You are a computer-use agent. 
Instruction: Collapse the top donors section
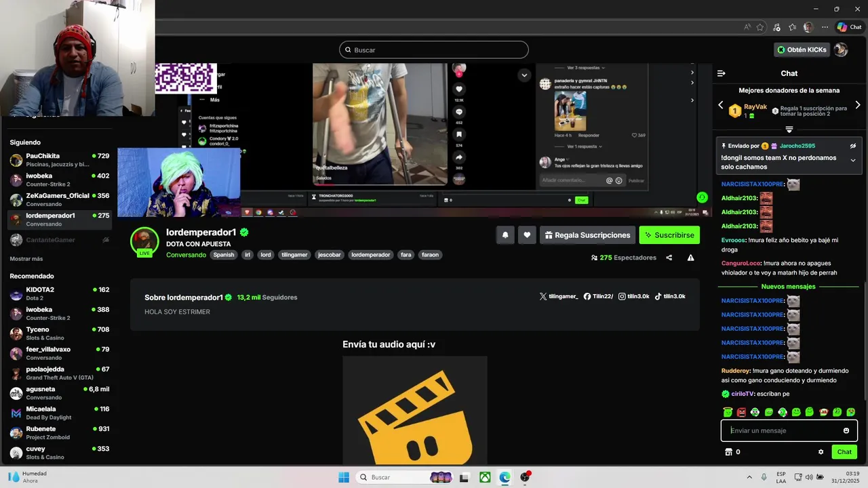pos(789,129)
